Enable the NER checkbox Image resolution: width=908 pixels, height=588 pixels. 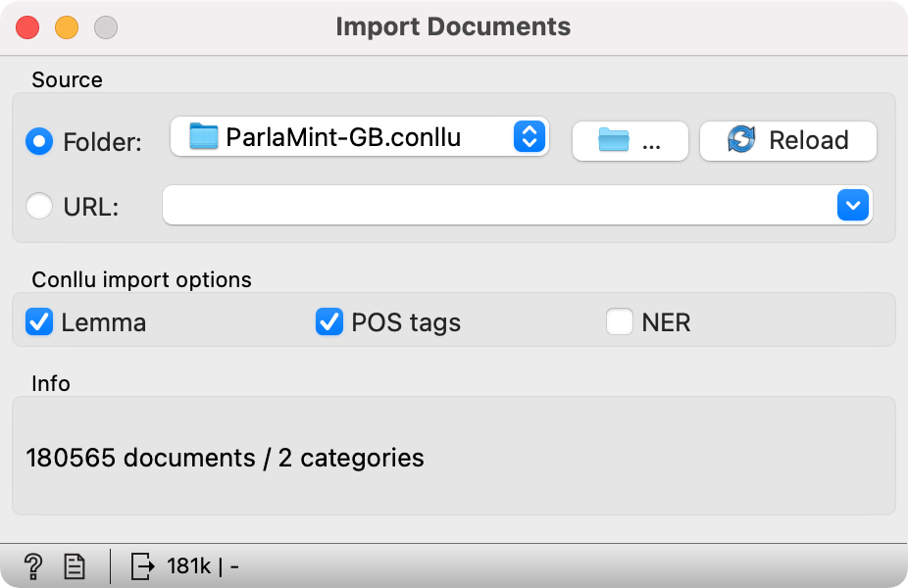[620, 322]
